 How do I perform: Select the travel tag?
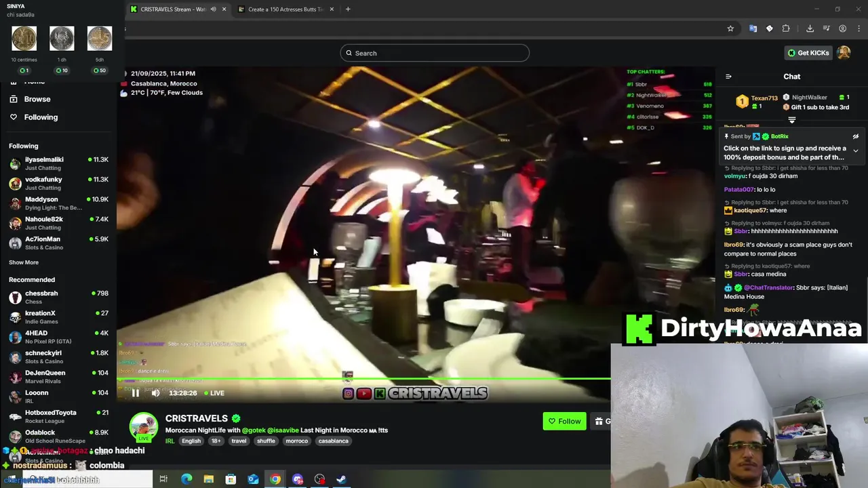click(239, 441)
